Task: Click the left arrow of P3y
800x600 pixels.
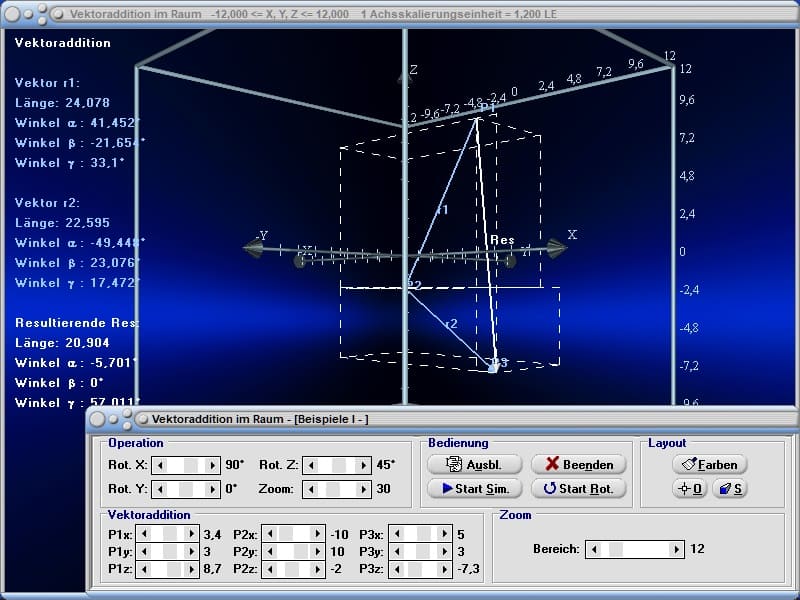Action: (397, 552)
